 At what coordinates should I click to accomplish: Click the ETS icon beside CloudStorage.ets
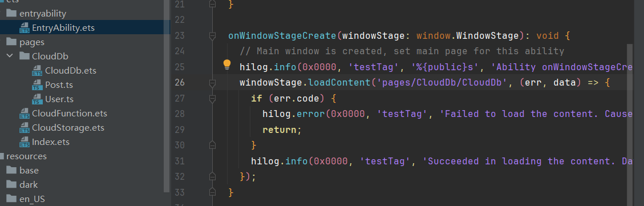click(25, 128)
